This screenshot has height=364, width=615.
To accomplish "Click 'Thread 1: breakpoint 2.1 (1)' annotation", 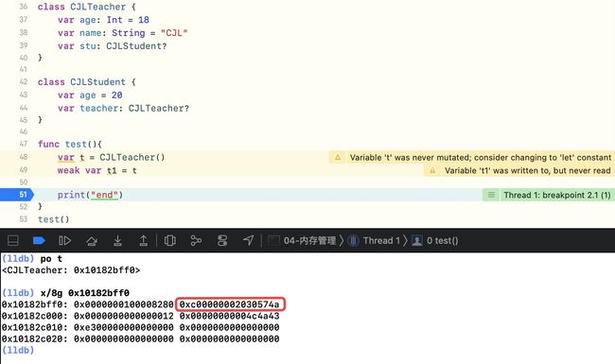I will [557, 195].
